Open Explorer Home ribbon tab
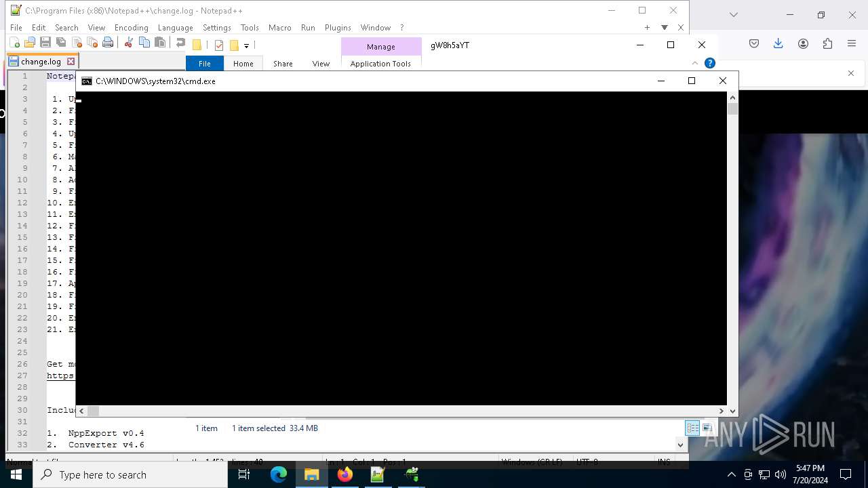This screenshot has width=868, height=488. 243,64
